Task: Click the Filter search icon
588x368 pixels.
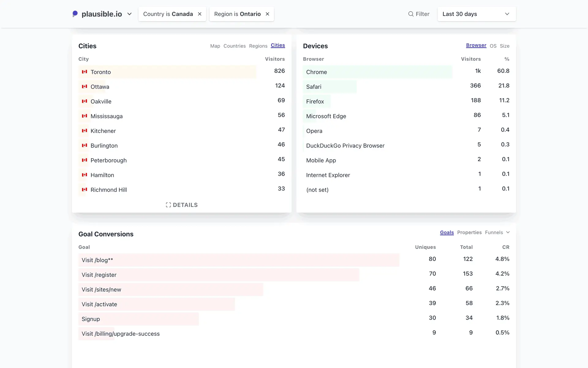Action: (411, 14)
